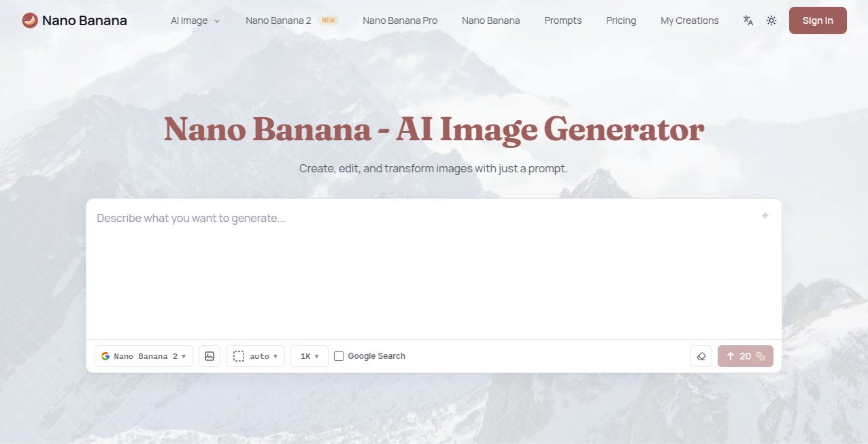Go to My Creations

(x=689, y=20)
